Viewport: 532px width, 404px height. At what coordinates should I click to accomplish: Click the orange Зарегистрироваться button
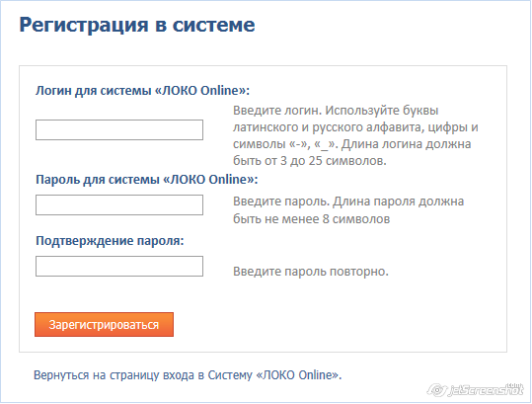coord(105,325)
